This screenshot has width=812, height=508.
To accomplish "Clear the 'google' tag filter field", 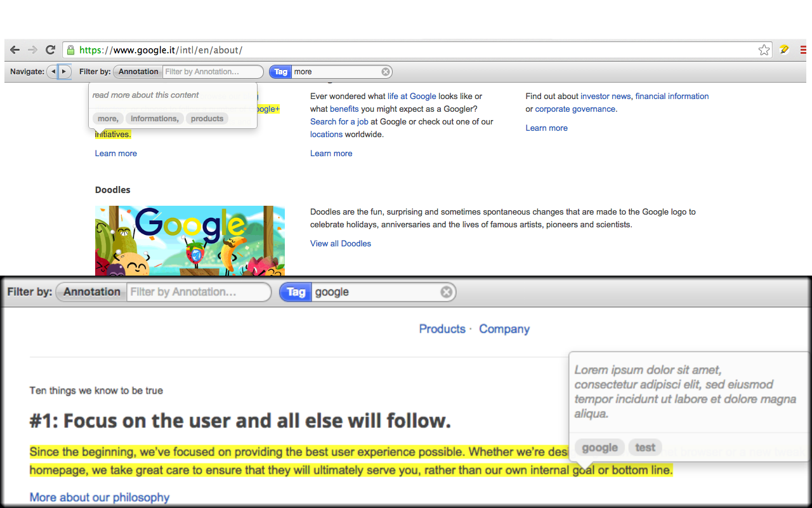I will coord(447,292).
